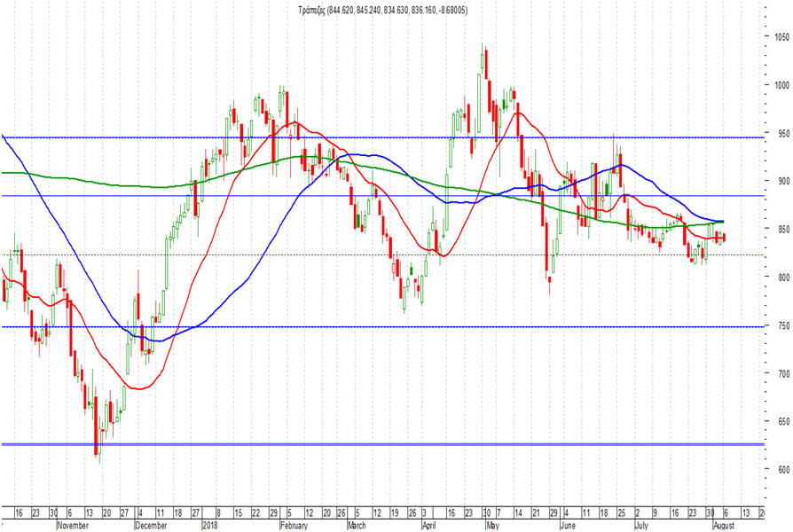Click the 900 price axis label
793x532 pixels.
(x=783, y=181)
